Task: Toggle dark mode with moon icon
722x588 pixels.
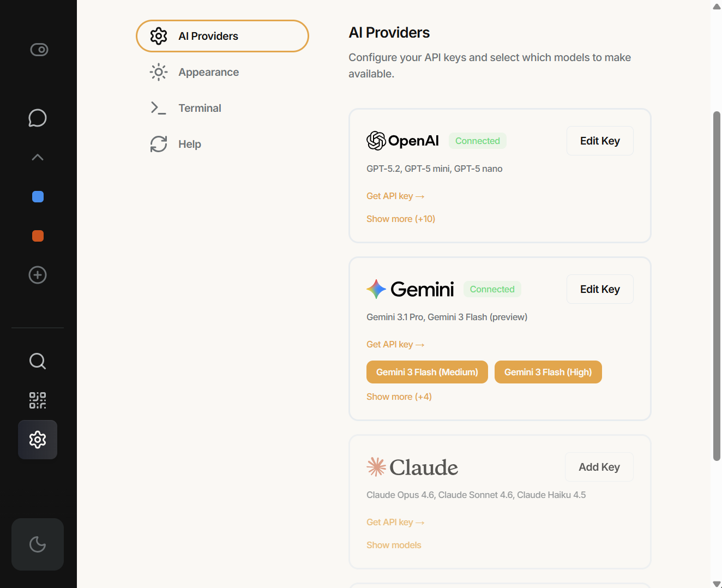Action: click(x=38, y=544)
